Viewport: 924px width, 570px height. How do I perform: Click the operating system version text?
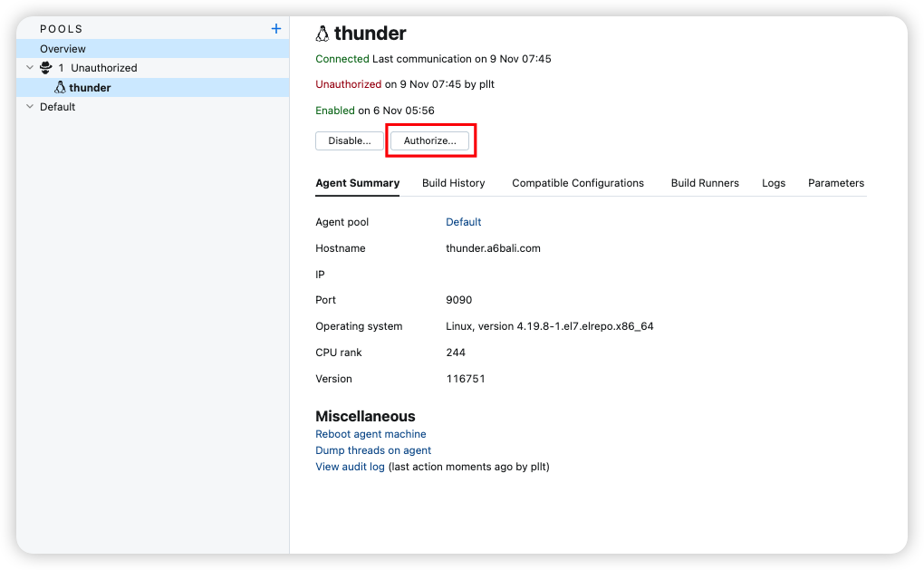pyautogui.click(x=549, y=326)
